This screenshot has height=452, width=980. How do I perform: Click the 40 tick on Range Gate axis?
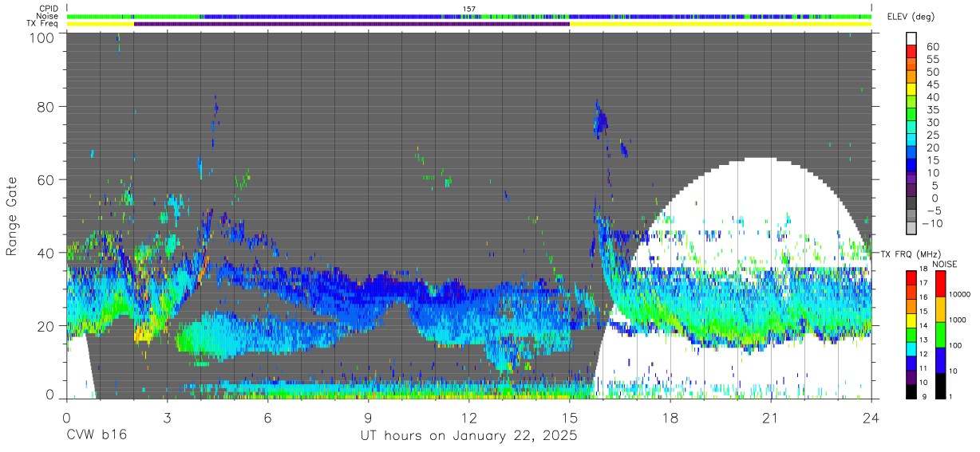pos(46,253)
